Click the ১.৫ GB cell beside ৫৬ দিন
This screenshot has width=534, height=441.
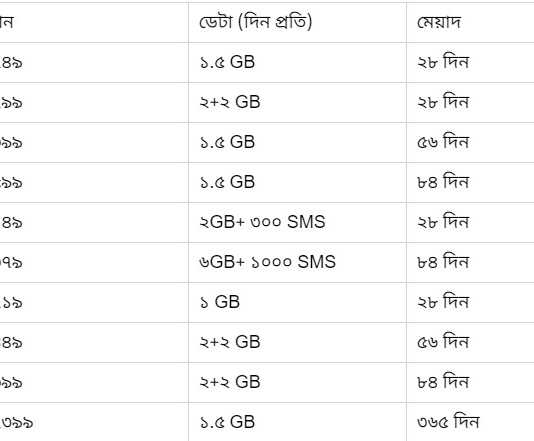point(227,142)
